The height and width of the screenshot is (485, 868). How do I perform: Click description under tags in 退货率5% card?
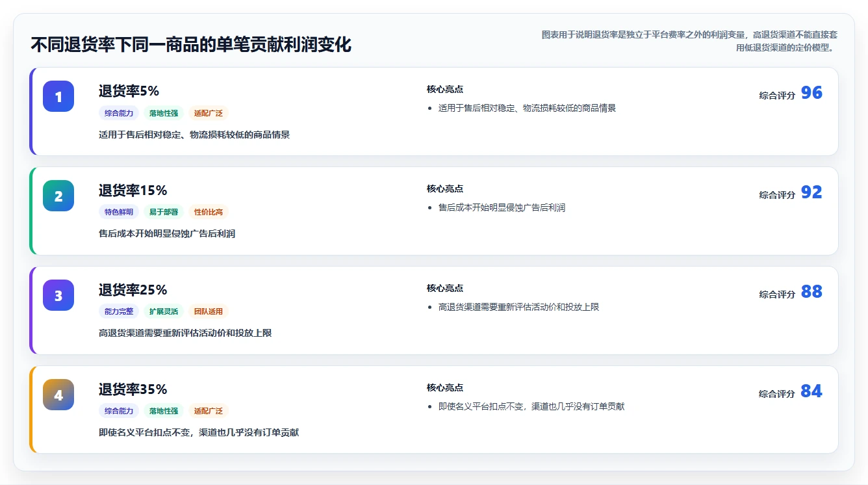pyautogui.click(x=194, y=135)
